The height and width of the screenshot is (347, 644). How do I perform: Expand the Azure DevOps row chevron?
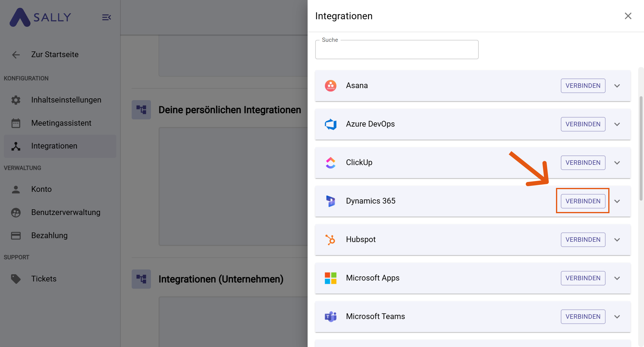617,124
